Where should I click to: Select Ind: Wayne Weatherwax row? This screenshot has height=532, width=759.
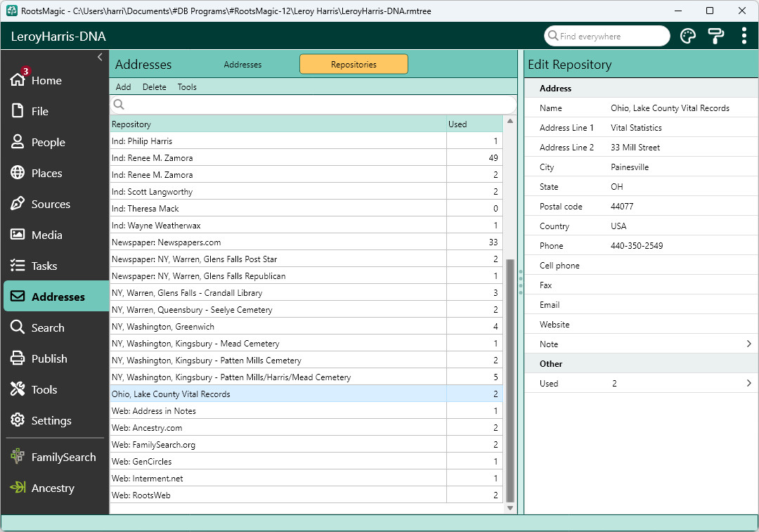(x=306, y=225)
